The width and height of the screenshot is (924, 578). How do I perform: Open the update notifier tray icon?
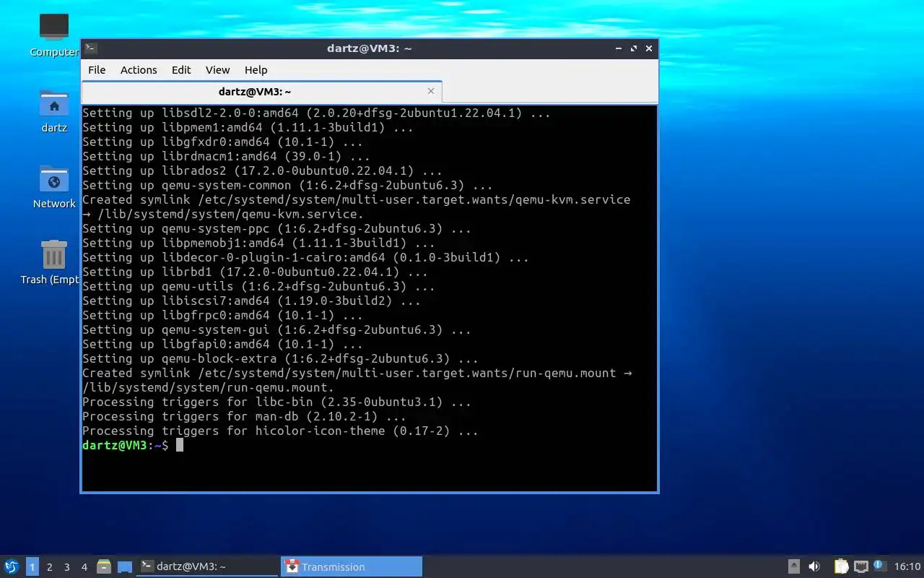[x=879, y=566]
